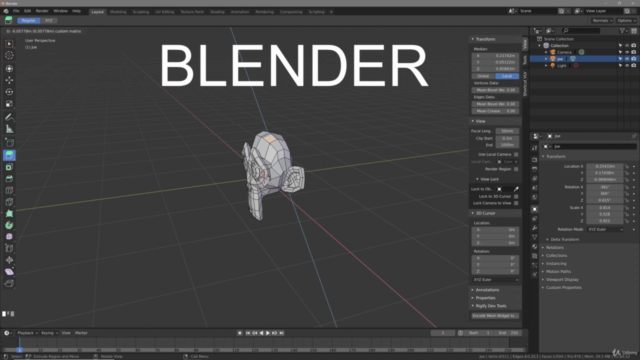The width and height of the screenshot is (640, 360).
Task: Disable rendering for joe via camera icon
Action: tap(633, 59)
